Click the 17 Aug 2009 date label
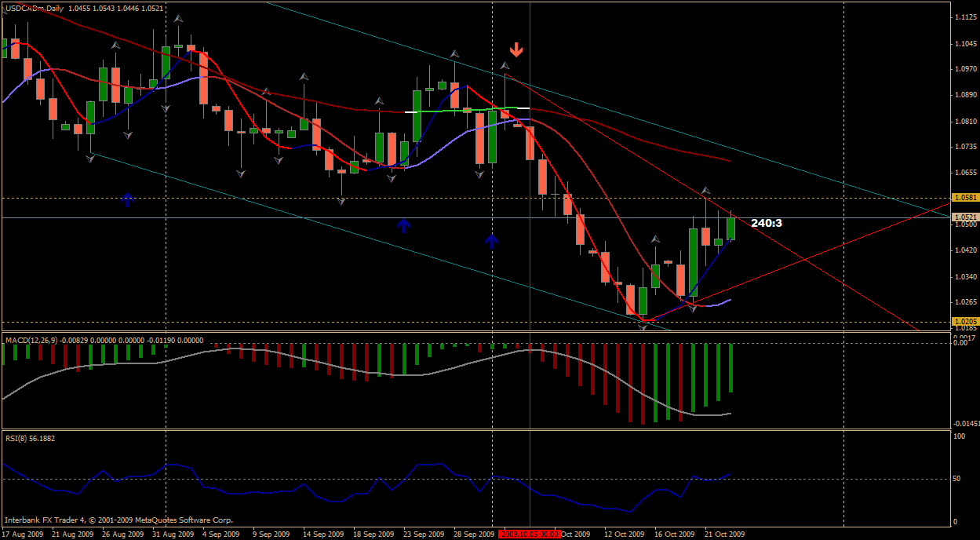 (x=23, y=534)
